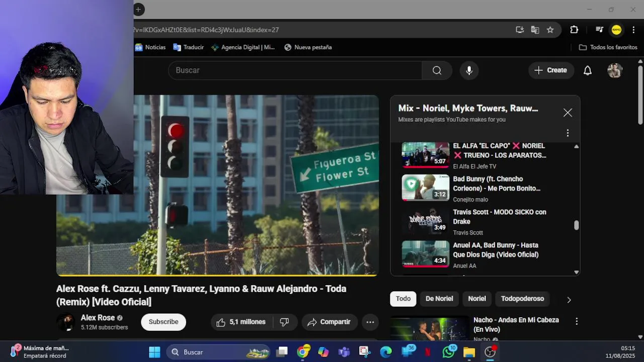Open Nueva pestaña bookmark
This screenshot has height=362, width=644.
(x=308, y=47)
